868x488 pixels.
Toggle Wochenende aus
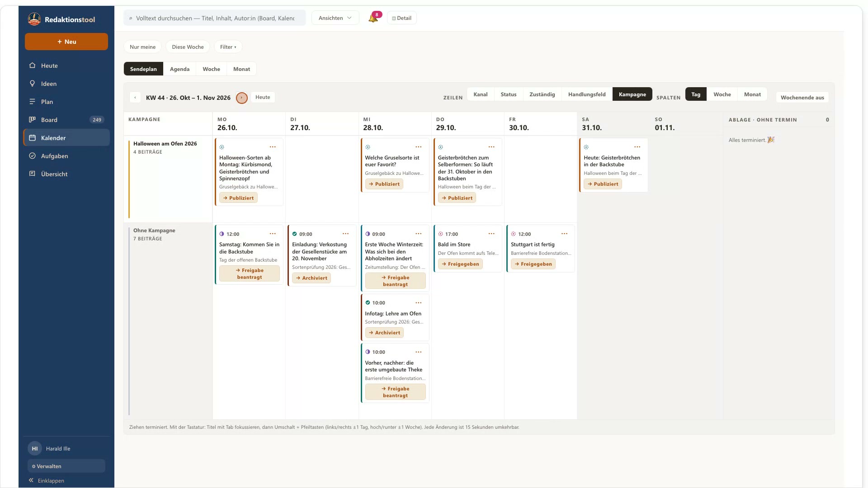click(x=802, y=98)
